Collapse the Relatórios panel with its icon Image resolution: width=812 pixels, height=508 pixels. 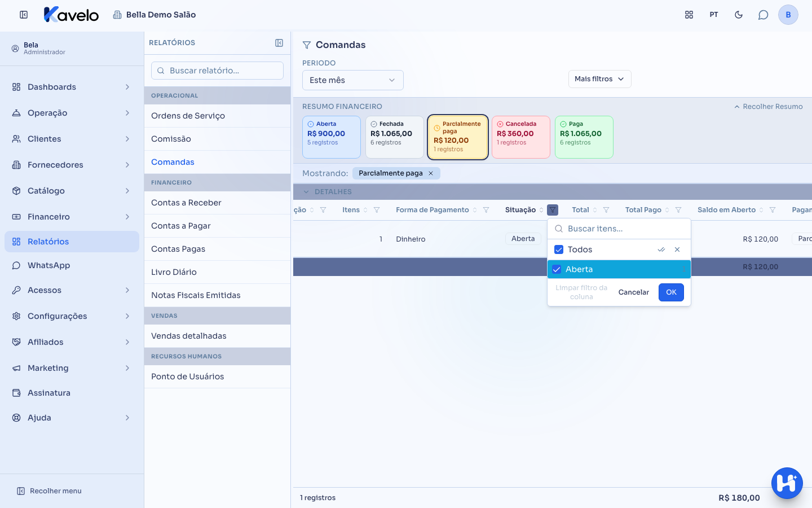tap(279, 43)
